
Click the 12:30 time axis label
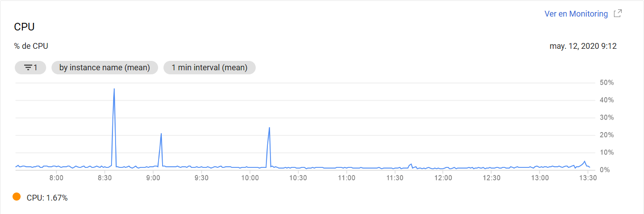(492, 178)
